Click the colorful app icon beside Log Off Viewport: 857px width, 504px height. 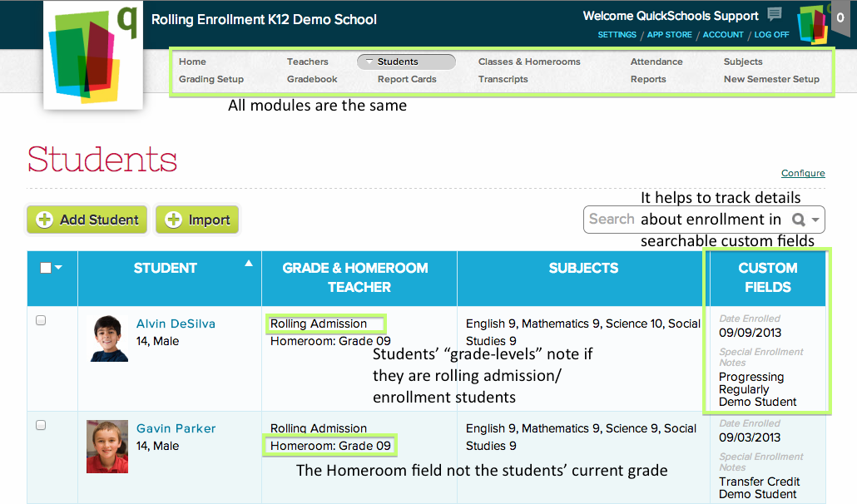(812, 25)
